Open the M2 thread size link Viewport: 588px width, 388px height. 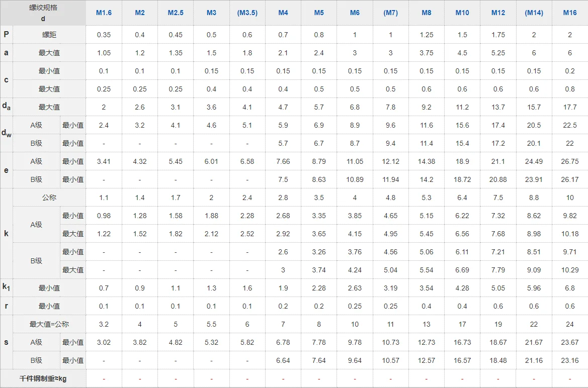click(x=140, y=13)
